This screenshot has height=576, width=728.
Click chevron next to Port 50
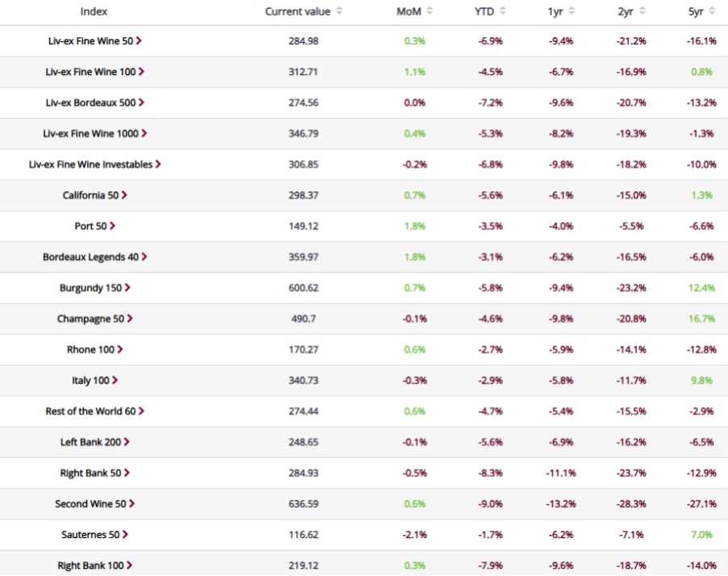[x=112, y=226]
